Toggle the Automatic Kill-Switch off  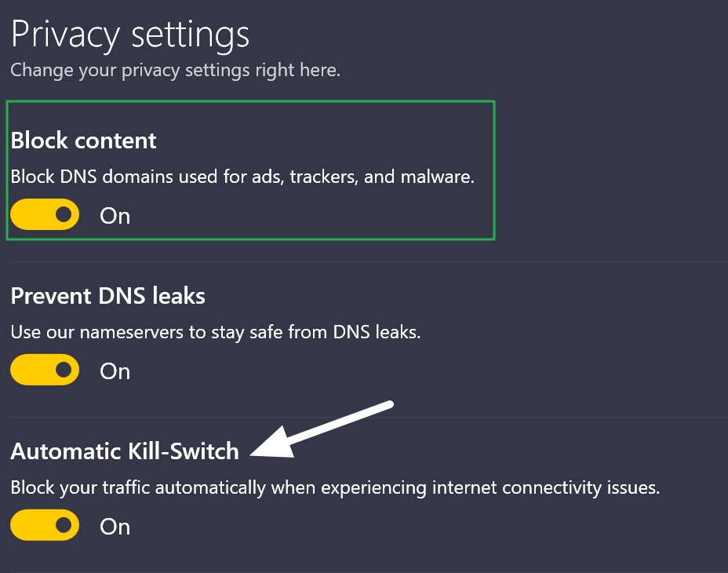[x=45, y=524]
